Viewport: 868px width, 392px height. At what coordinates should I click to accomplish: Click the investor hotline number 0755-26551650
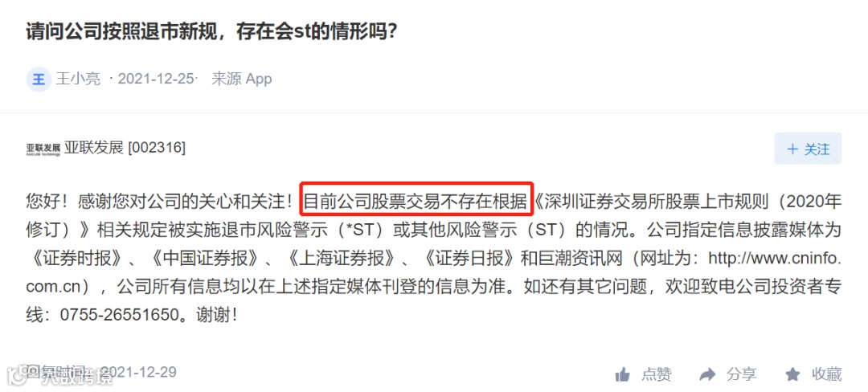point(118,316)
